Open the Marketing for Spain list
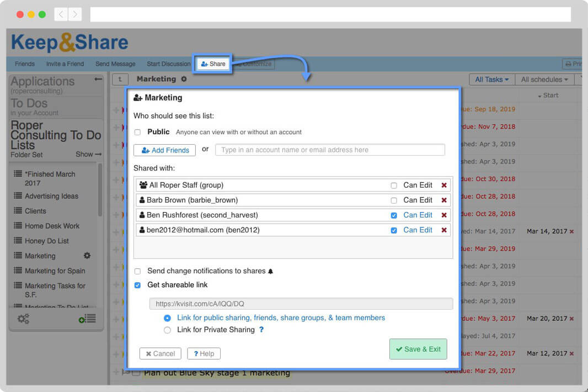This screenshot has width=588, height=392. pyautogui.click(x=55, y=271)
